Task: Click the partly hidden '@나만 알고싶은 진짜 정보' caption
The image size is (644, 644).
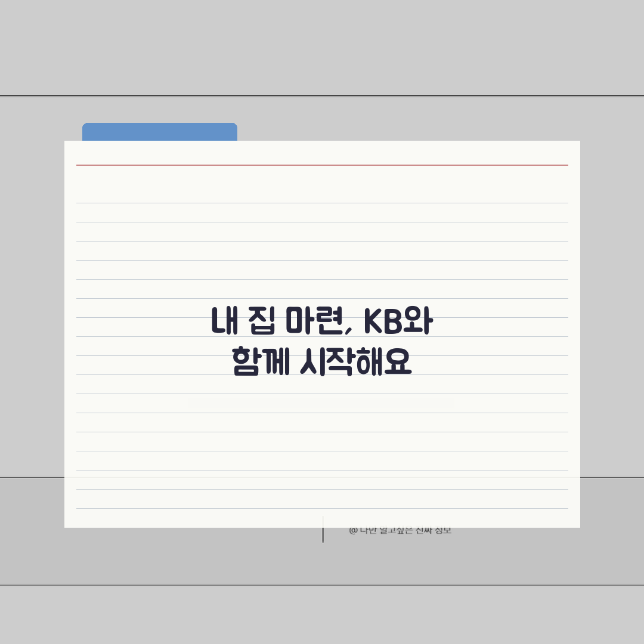Action: point(400,531)
